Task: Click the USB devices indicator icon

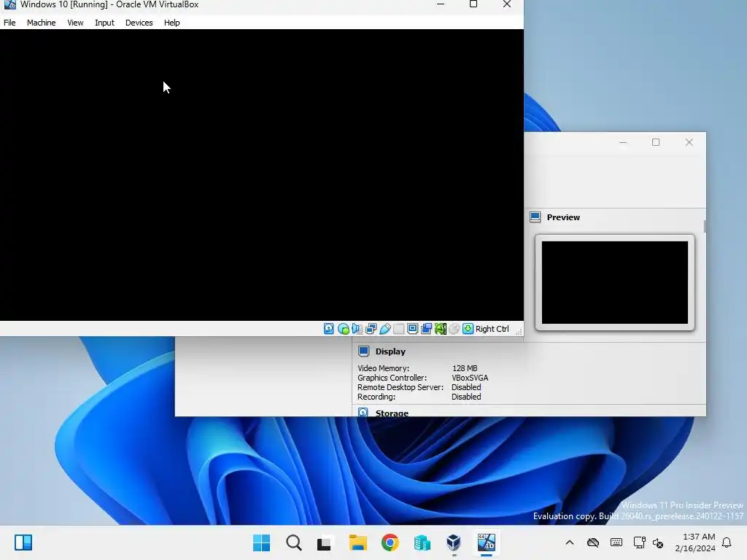Action: pyautogui.click(x=385, y=329)
